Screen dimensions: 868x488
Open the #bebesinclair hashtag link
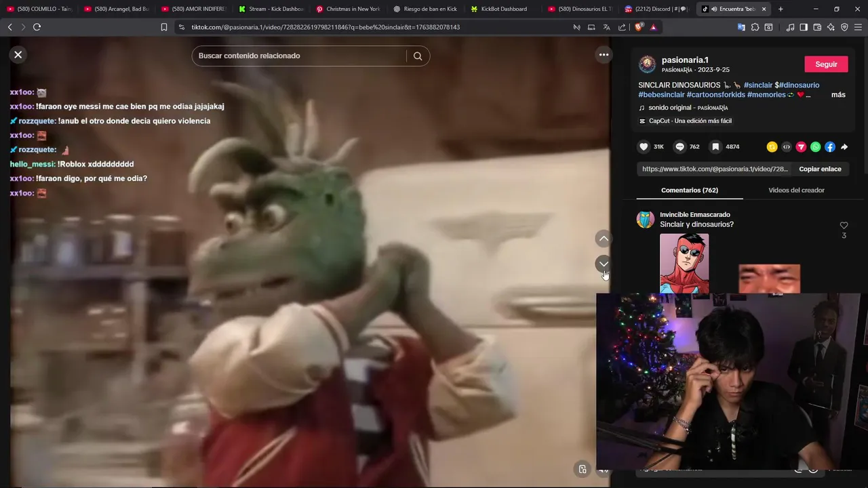point(661,95)
